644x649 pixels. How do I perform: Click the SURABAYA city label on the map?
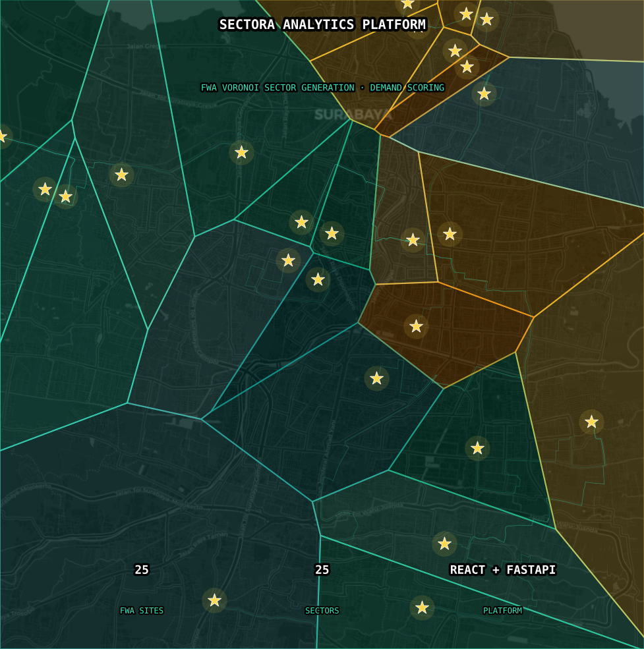(353, 115)
